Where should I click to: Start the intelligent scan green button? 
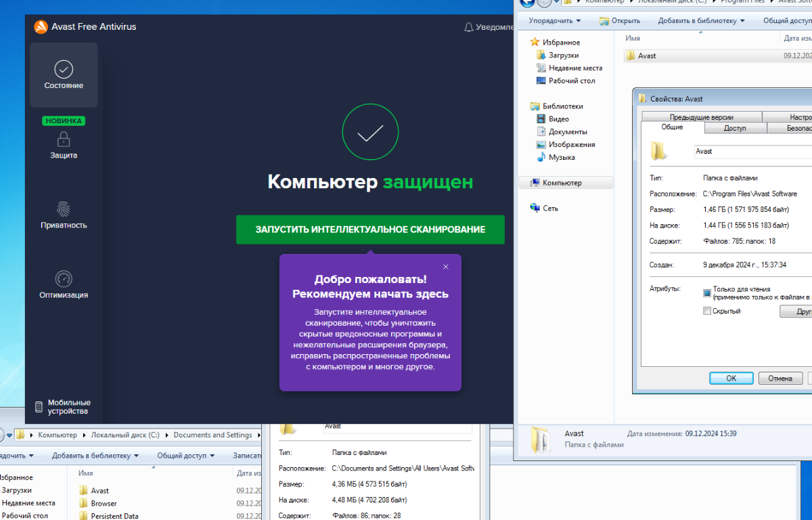click(370, 230)
